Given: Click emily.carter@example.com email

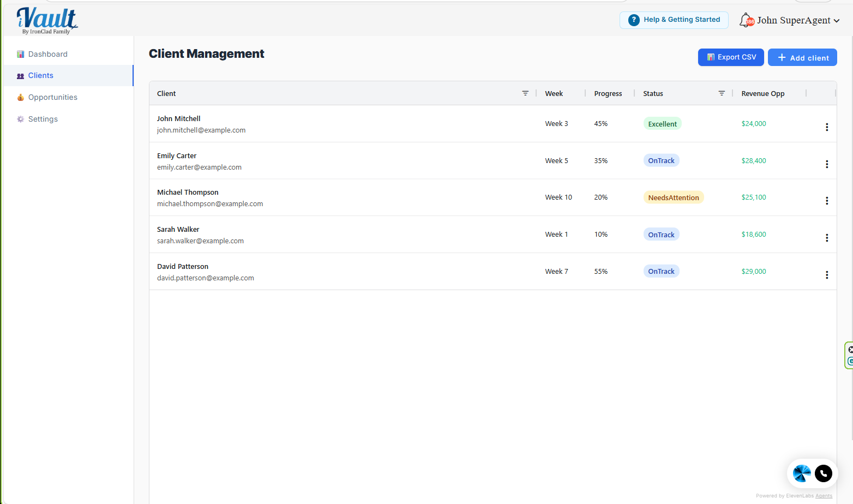Looking at the screenshot, I should click(199, 167).
